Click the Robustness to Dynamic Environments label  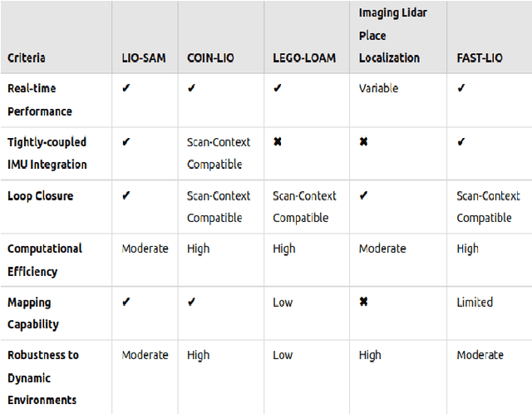click(43, 377)
